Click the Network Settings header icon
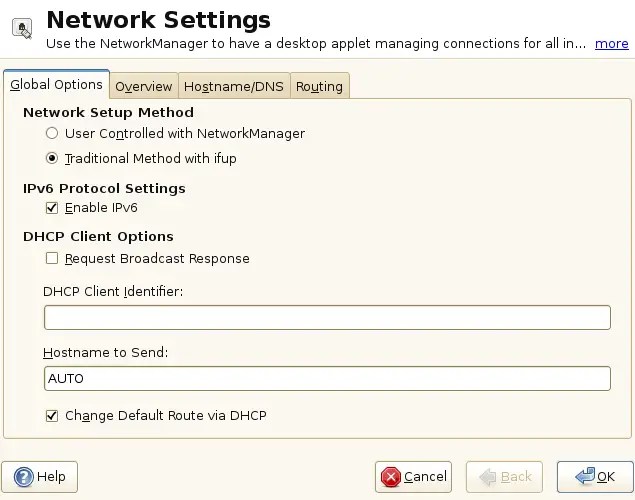Viewport: 635px width, 500px height. click(x=22, y=28)
